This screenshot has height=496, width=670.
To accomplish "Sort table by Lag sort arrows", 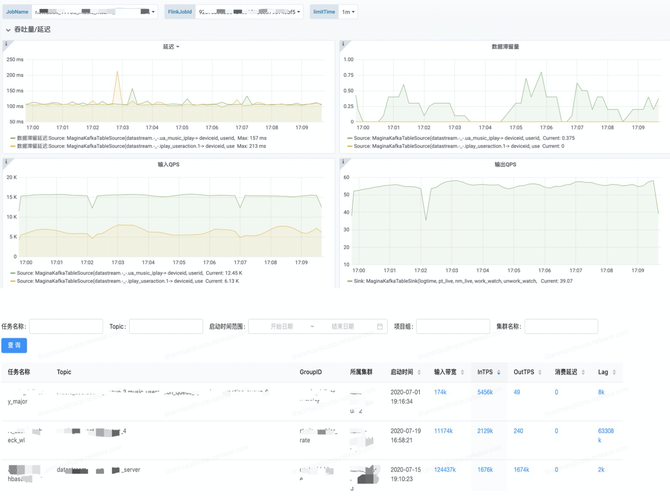I will 614,372.
